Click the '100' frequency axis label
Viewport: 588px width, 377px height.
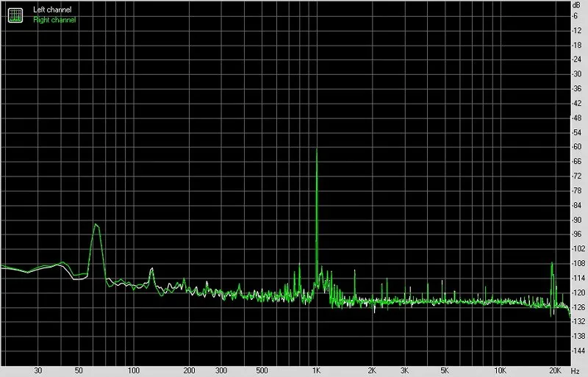coord(134,370)
